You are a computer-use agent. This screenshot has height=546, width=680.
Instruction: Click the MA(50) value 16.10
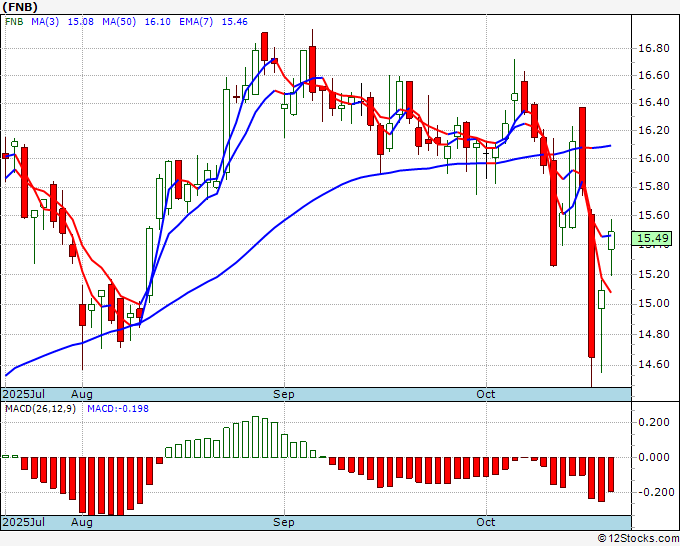157,22
